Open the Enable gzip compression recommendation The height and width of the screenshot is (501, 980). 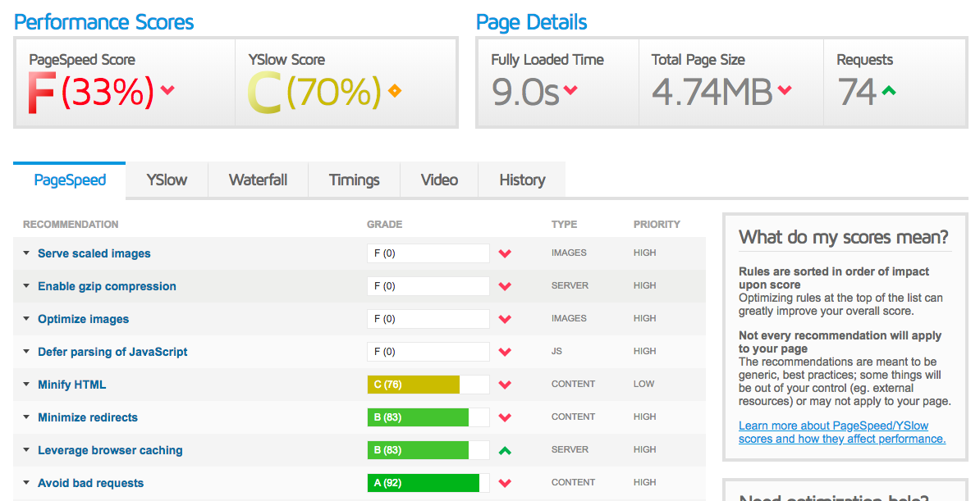[107, 286]
